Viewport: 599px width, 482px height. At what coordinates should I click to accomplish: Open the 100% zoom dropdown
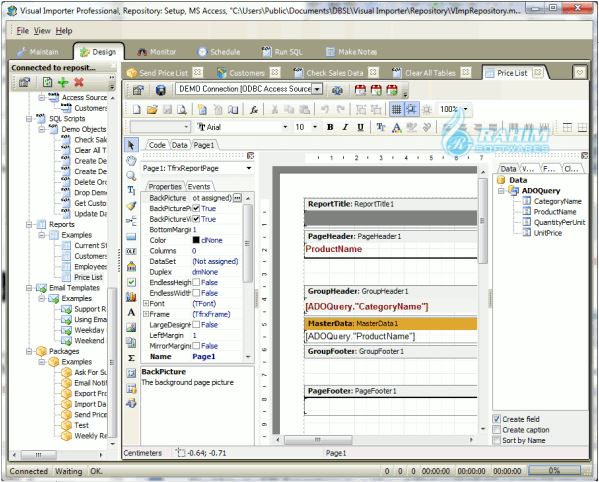pyautogui.click(x=466, y=109)
